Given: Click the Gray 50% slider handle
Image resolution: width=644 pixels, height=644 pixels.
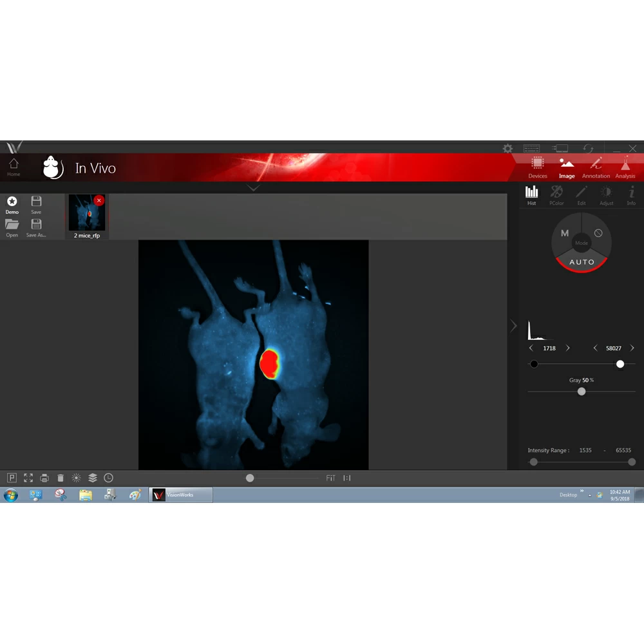Looking at the screenshot, I should (582, 392).
